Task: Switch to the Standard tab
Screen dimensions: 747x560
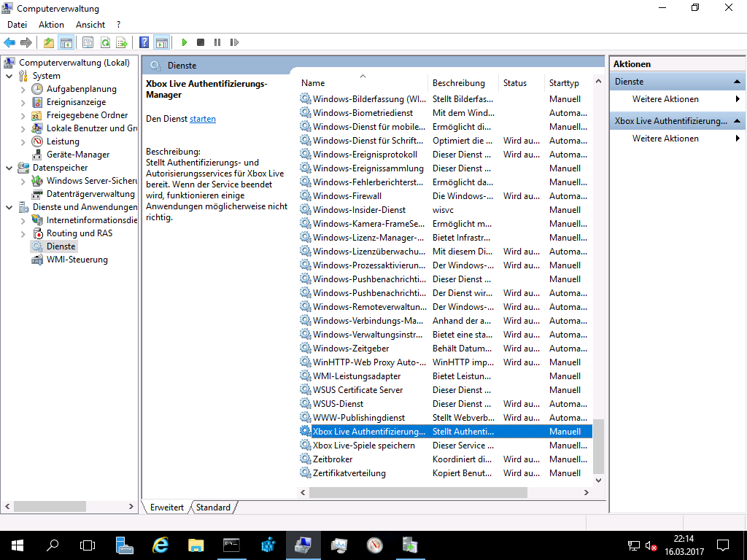Action: point(213,507)
